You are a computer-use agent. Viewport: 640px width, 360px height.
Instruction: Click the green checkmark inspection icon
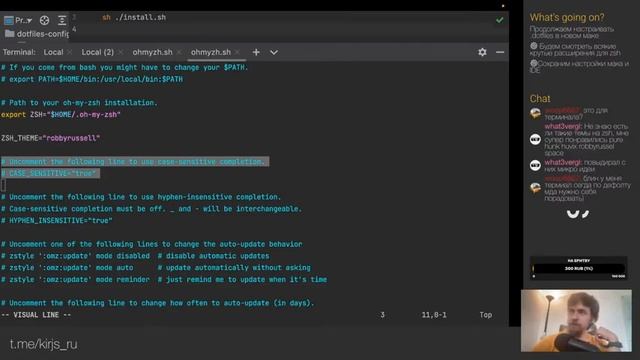pos(499,20)
